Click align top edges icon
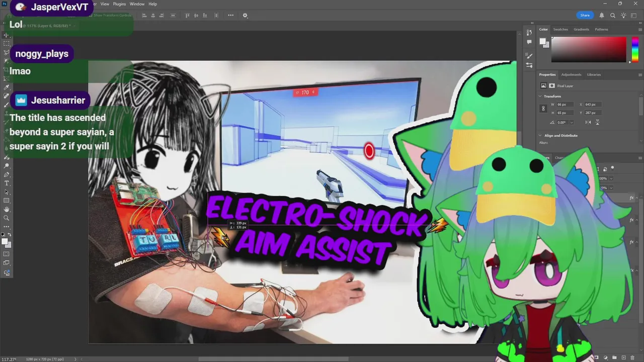 [x=188, y=15]
